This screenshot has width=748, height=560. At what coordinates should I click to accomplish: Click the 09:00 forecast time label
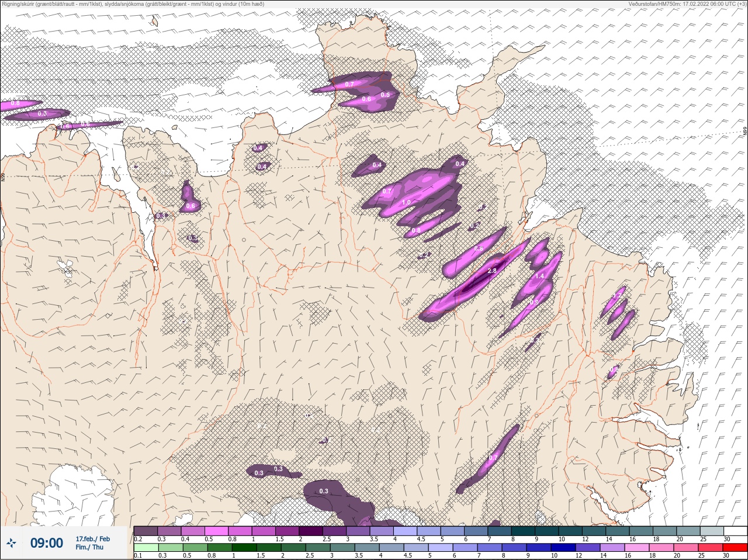click(47, 543)
